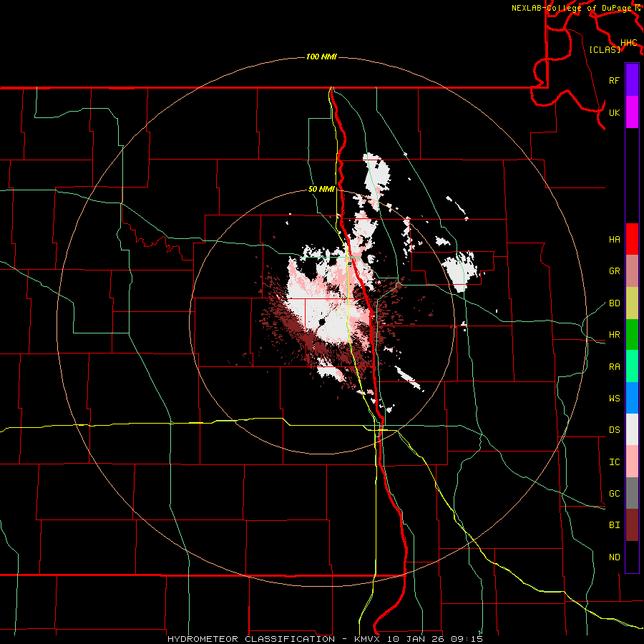Click the BI legend label
This screenshot has width=644, height=644.
[x=614, y=525]
